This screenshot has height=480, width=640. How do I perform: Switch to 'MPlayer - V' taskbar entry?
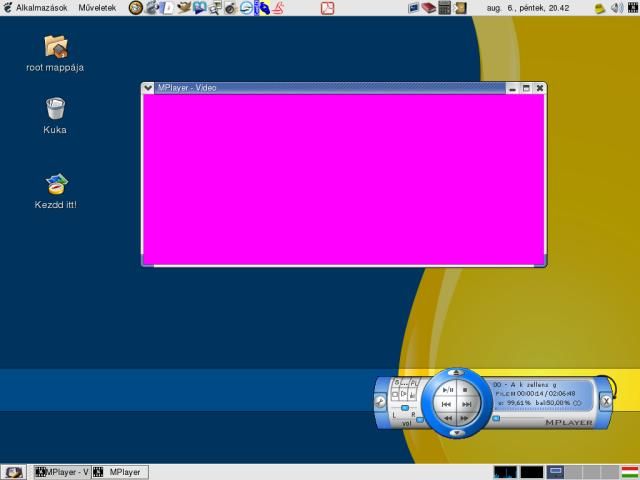click(x=62, y=472)
